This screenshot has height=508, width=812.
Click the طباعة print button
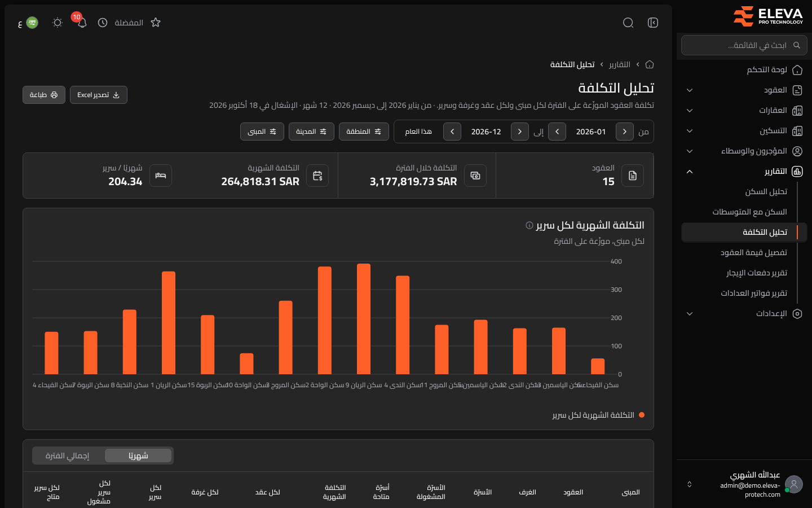click(x=44, y=95)
